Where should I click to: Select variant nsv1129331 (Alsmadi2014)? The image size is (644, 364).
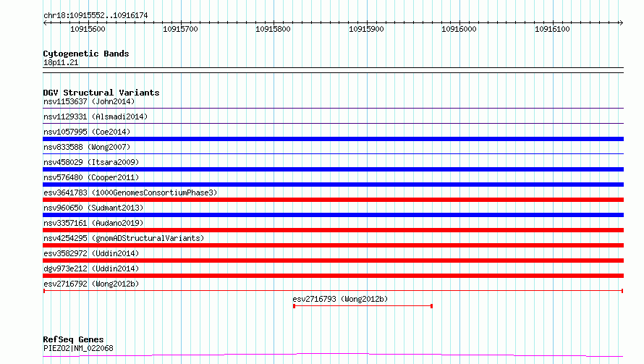pyautogui.click(x=96, y=117)
